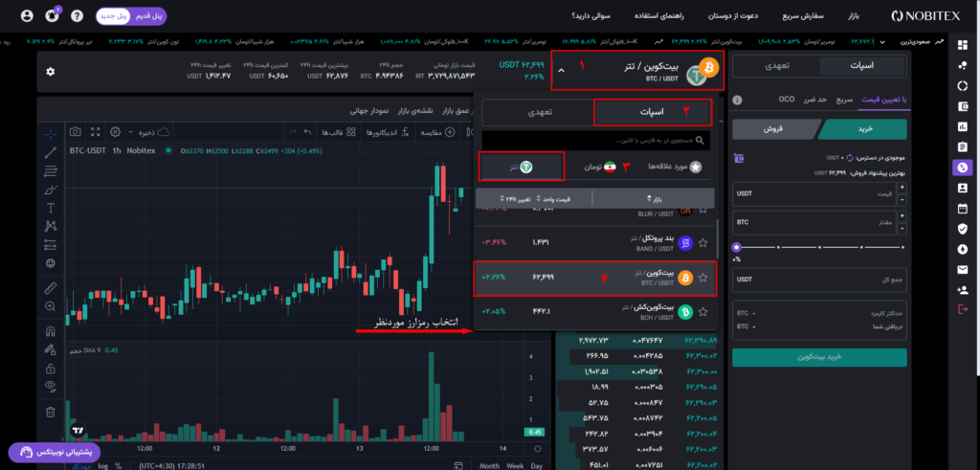Sort market list by 24h change column
The height and width of the screenshot is (470, 980).
509,198
